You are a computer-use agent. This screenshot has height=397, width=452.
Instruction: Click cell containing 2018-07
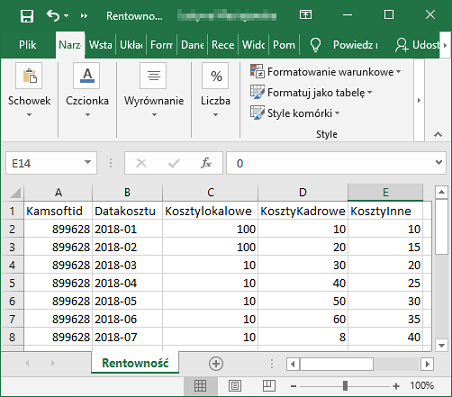[127, 337]
